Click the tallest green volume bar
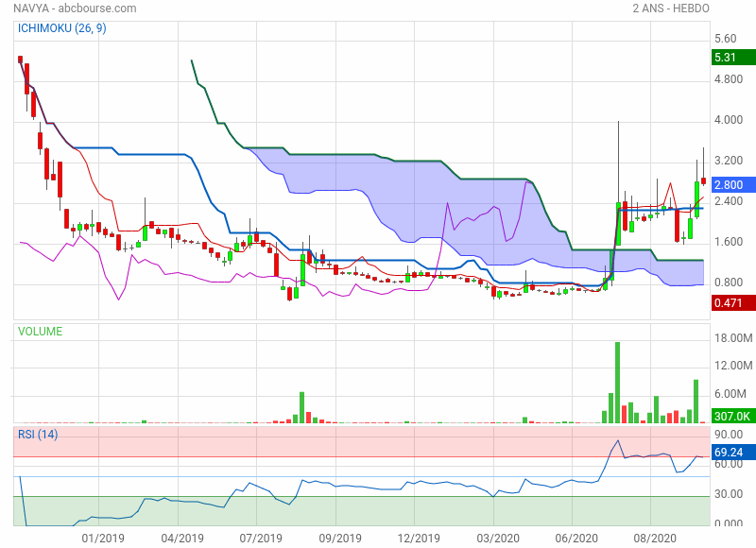 [x=618, y=383]
